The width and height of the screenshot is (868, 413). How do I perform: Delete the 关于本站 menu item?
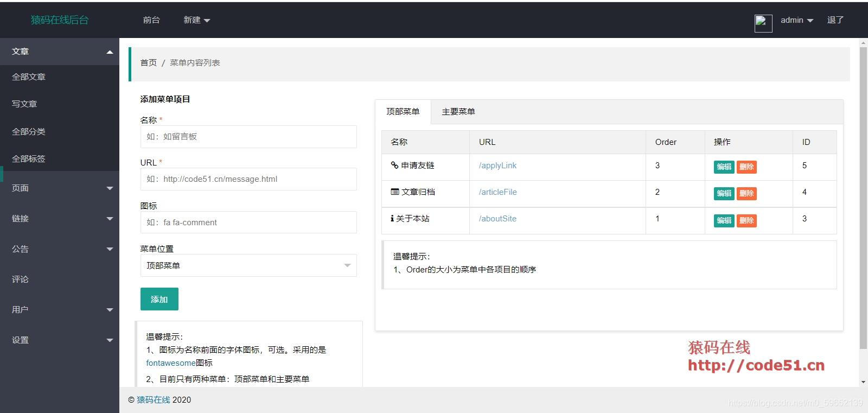[x=746, y=220]
